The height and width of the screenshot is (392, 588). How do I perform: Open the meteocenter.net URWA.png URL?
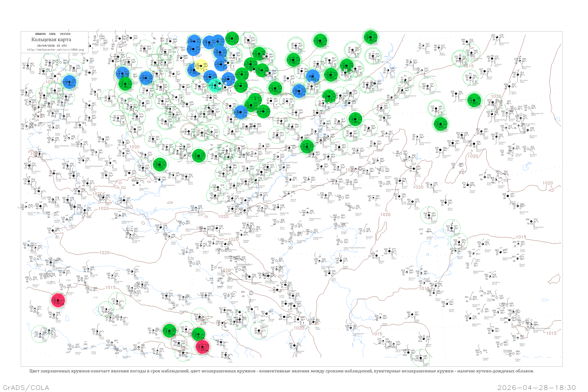55,50
